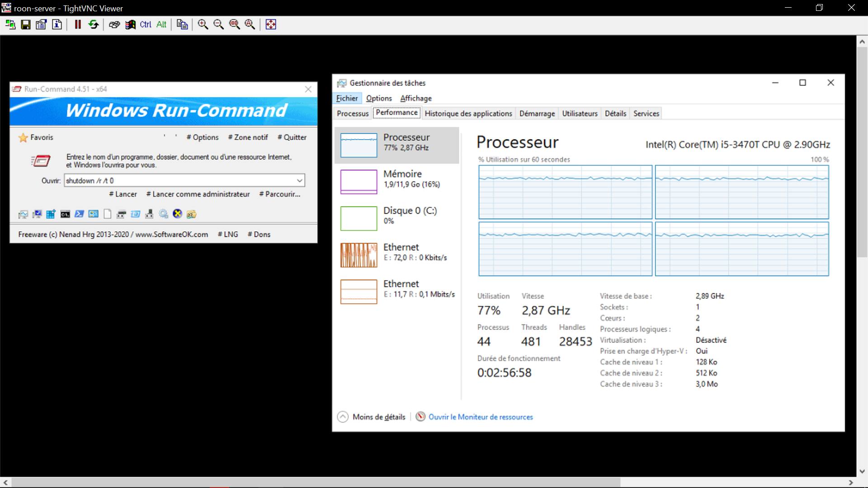Click # LNG language option
This screenshot has width=868, height=488.
[228, 235]
